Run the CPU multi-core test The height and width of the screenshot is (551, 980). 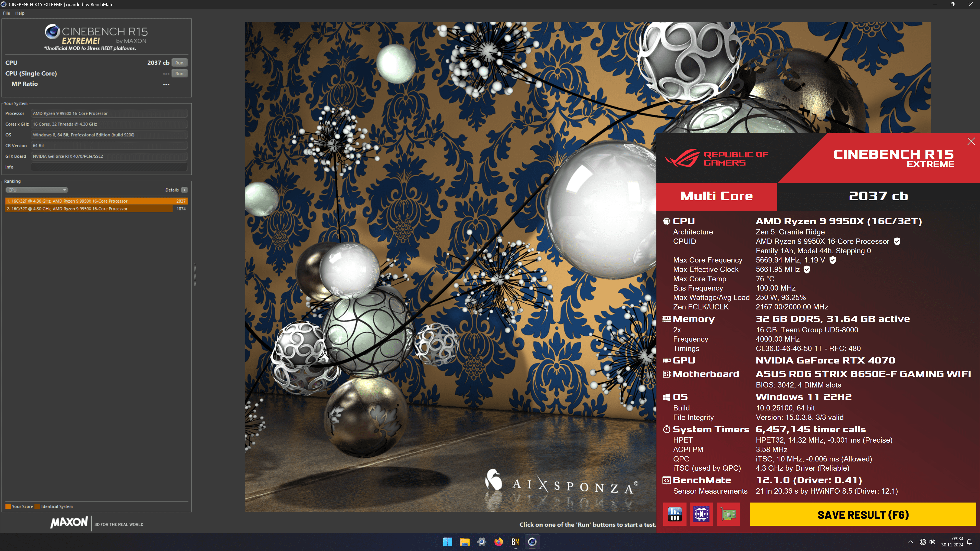point(179,63)
